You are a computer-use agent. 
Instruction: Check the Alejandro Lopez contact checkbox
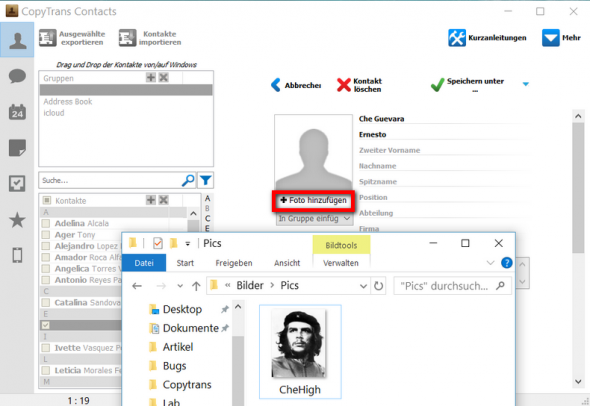coord(46,246)
